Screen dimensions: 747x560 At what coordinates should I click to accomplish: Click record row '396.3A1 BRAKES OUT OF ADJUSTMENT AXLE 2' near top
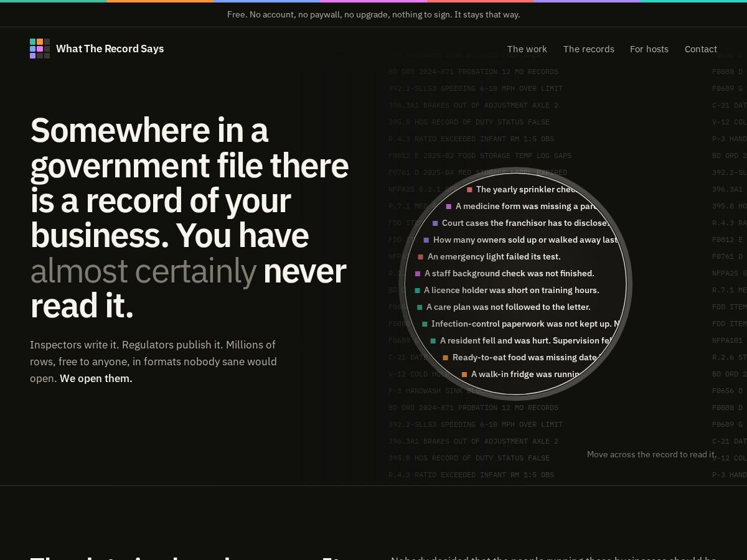(x=473, y=105)
